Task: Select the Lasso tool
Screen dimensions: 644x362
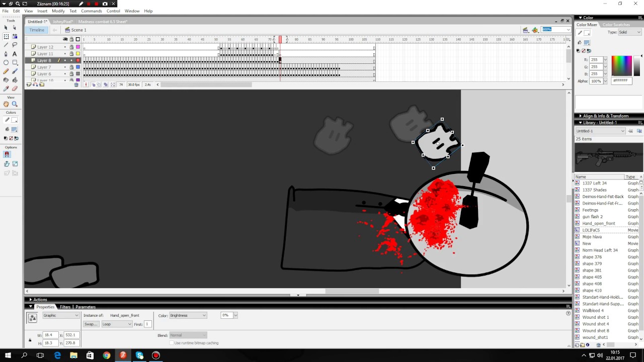Action: coord(15,45)
